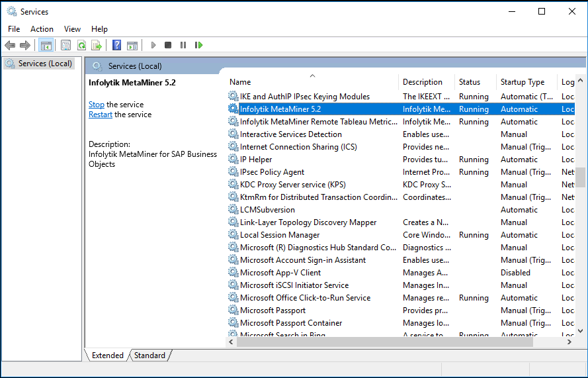The height and width of the screenshot is (378, 588).
Task: Click the Forward arrow toolbar icon
Action: click(x=24, y=46)
